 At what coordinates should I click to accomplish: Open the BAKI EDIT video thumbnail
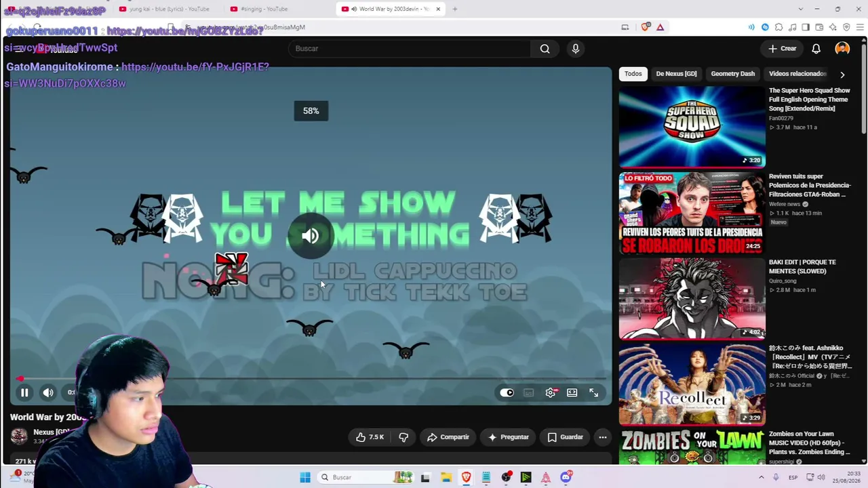(692, 299)
